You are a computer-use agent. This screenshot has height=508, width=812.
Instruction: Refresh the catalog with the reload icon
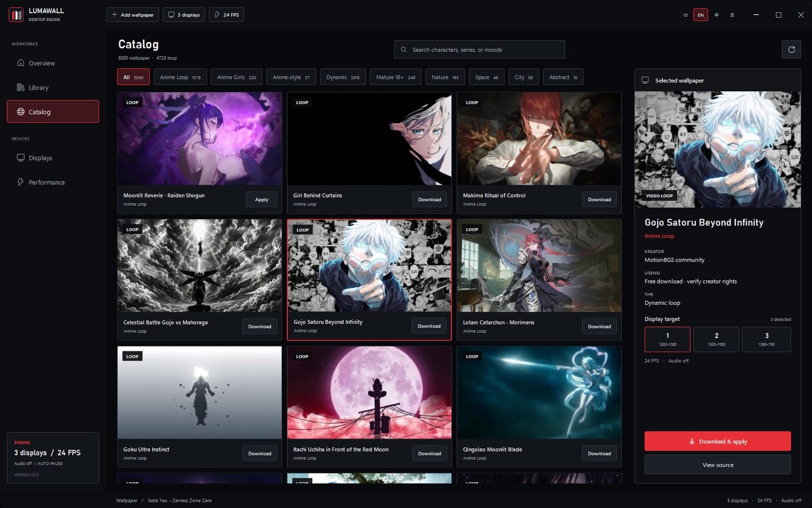pos(791,49)
